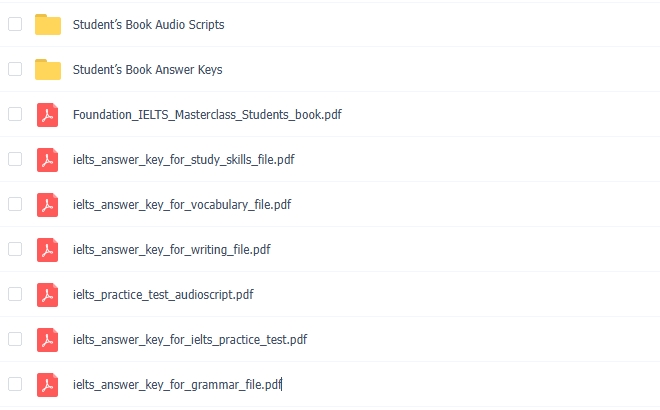The height and width of the screenshot is (410, 660).
Task: Click PDF icon for grammar_file answer key
Action: (47, 385)
